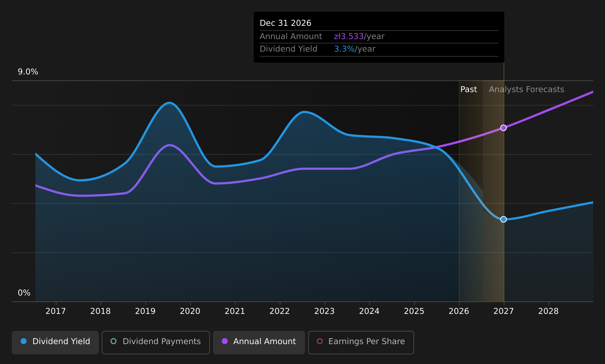The height and width of the screenshot is (364, 605).
Task: Click the 9.0% y-axis label
Action: pos(28,72)
